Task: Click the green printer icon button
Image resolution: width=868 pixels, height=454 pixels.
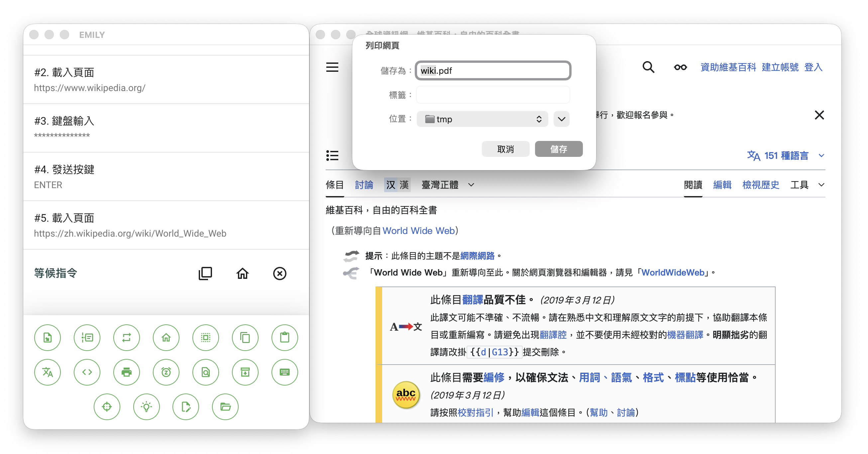Action: coord(126,372)
